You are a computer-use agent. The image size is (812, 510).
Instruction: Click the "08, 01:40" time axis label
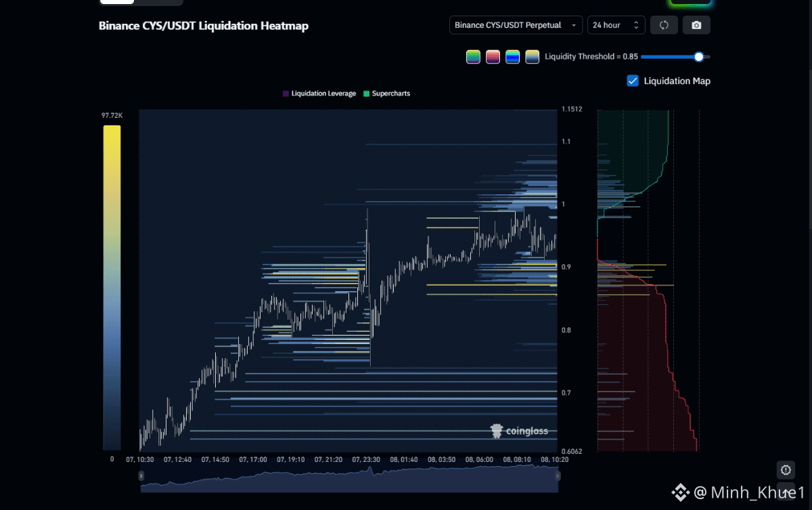click(404, 459)
